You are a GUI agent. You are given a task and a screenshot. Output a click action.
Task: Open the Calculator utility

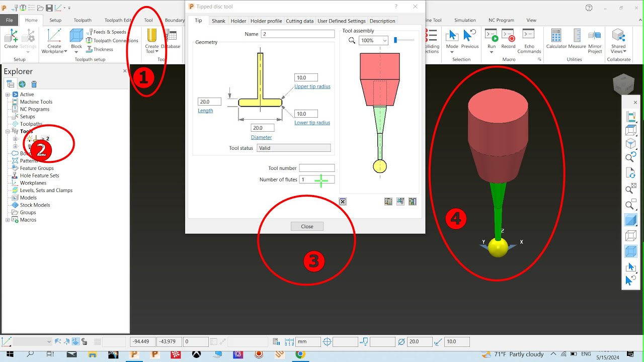click(x=556, y=39)
